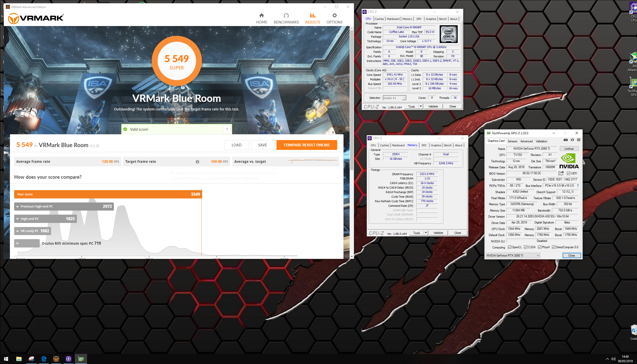This screenshot has height=364, width=637.
Task: Open the GPU selection dropdown in GPU-Z
Action: [x=513, y=256]
